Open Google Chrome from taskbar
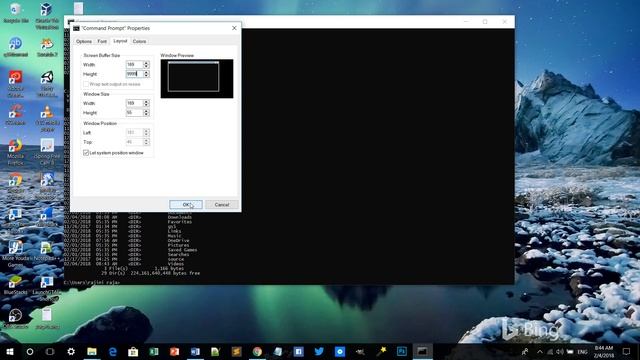640x360 pixels. pyautogui.click(x=257, y=351)
